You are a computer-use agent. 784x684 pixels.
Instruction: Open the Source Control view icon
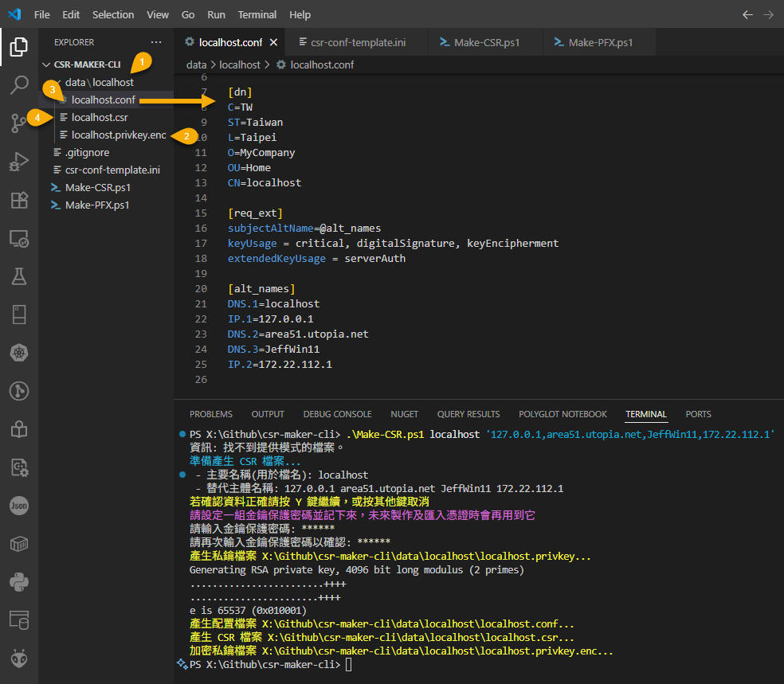point(18,123)
